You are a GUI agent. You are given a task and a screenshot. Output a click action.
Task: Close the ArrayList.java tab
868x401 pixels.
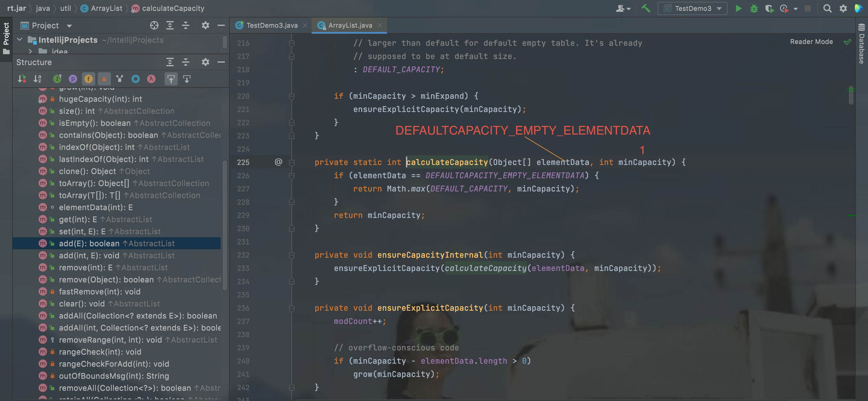click(x=380, y=25)
